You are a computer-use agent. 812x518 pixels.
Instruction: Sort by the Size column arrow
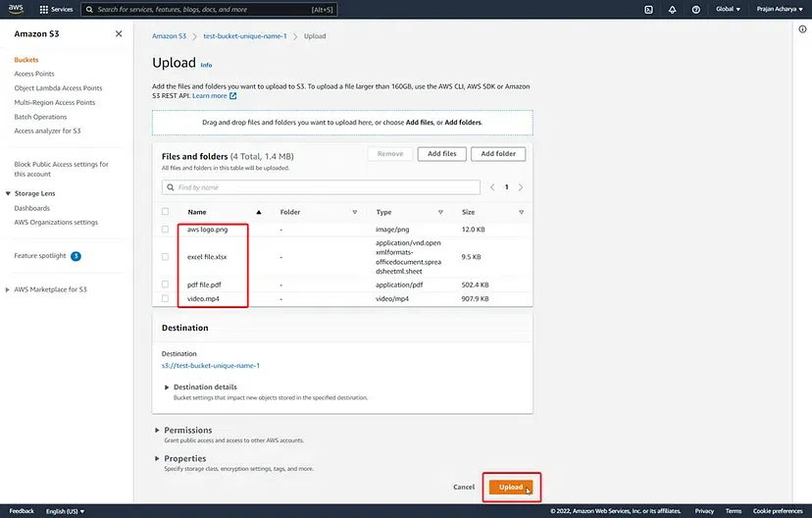click(x=521, y=212)
